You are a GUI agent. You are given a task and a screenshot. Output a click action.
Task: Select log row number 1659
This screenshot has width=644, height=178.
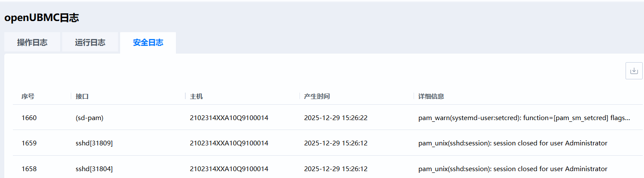point(29,143)
